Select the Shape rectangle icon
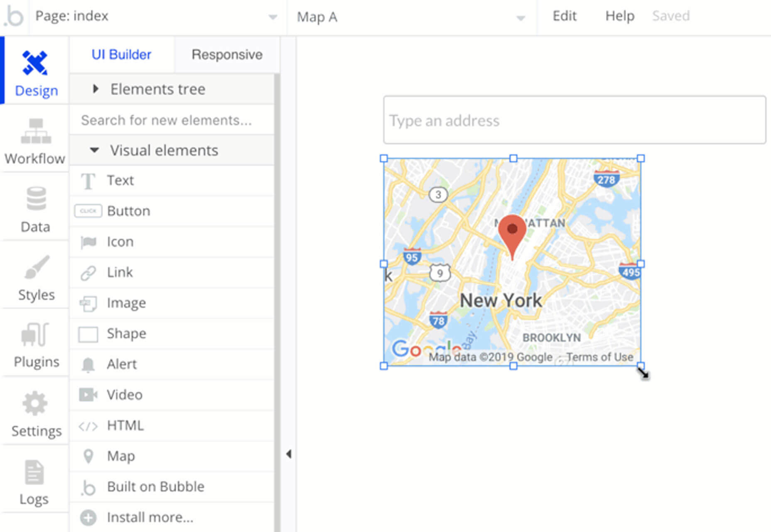Image resolution: width=771 pixels, height=532 pixels. point(88,334)
